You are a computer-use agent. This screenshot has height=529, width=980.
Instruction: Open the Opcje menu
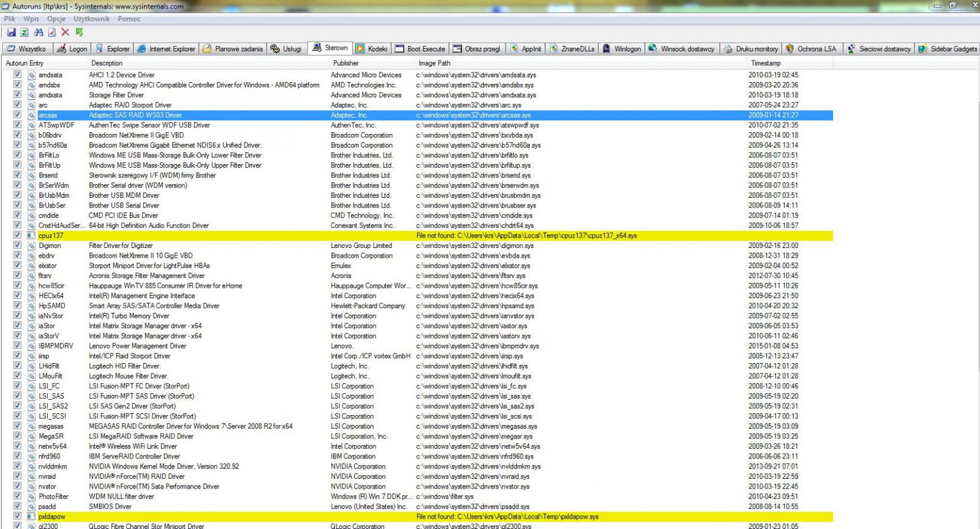pos(56,19)
